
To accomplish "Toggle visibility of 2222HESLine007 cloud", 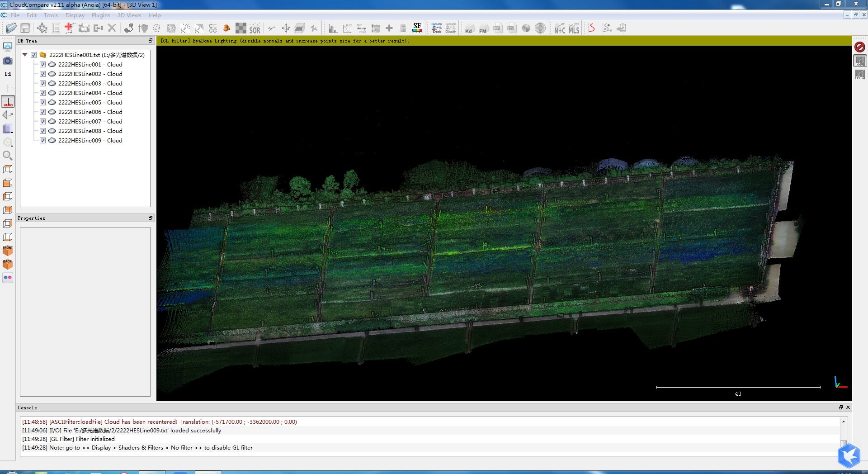I will (x=42, y=122).
